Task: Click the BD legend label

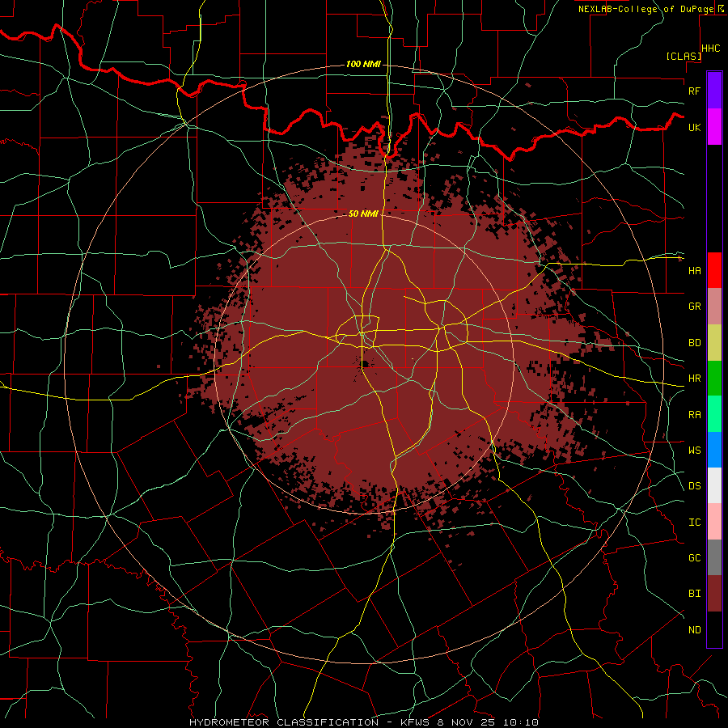Action: click(x=694, y=343)
